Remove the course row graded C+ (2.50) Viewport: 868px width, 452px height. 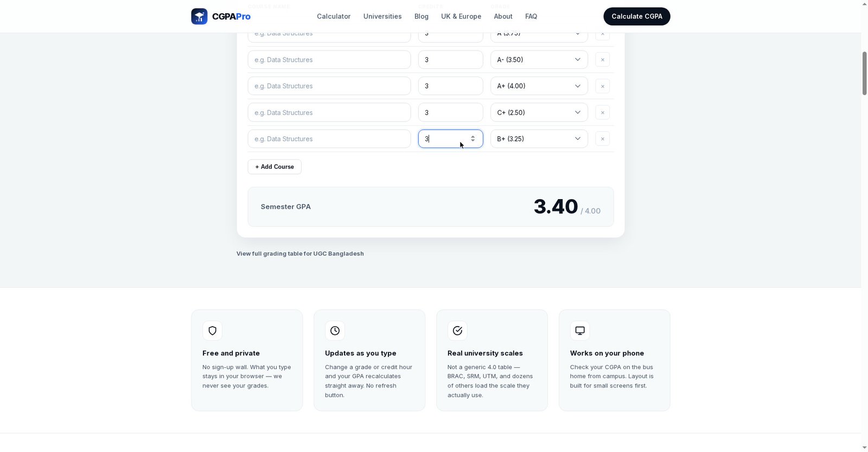[x=602, y=112]
